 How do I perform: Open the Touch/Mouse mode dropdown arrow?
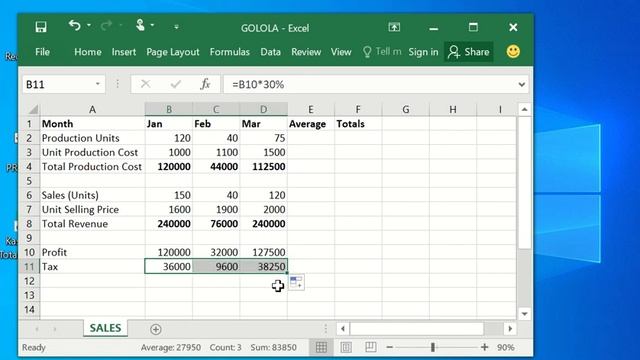[152, 26]
